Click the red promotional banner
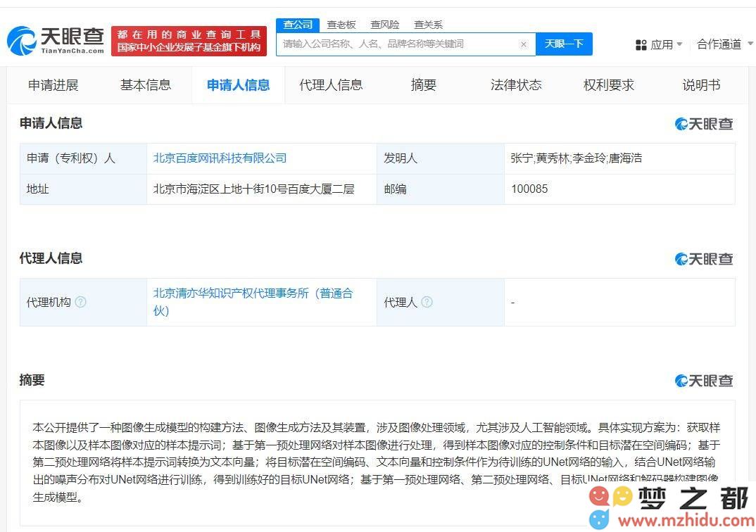 tap(189, 41)
